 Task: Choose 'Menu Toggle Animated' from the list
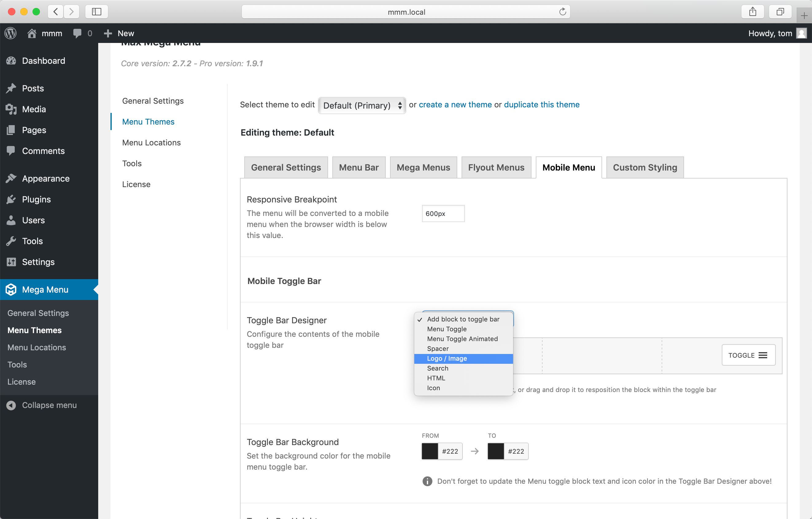coord(463,339)
